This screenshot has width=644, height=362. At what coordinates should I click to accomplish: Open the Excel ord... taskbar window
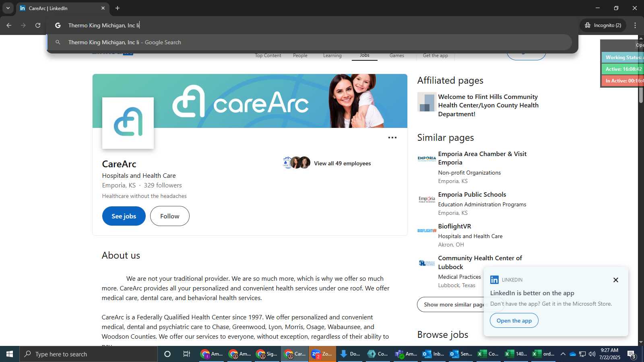pyautogui.click(x=544, y=354)
